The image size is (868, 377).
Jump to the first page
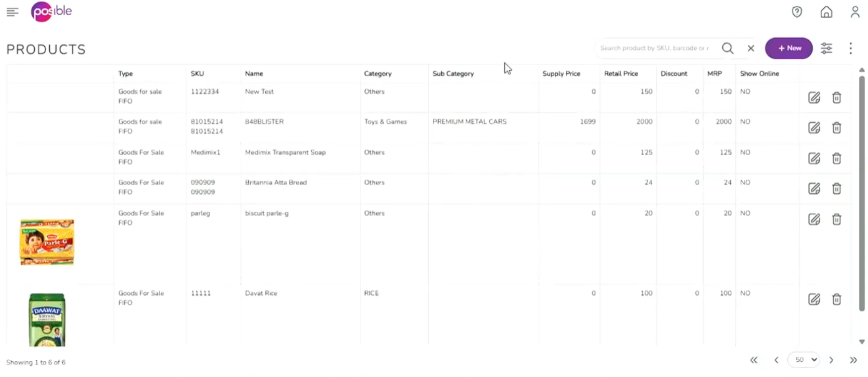click(x=754, y=360)
